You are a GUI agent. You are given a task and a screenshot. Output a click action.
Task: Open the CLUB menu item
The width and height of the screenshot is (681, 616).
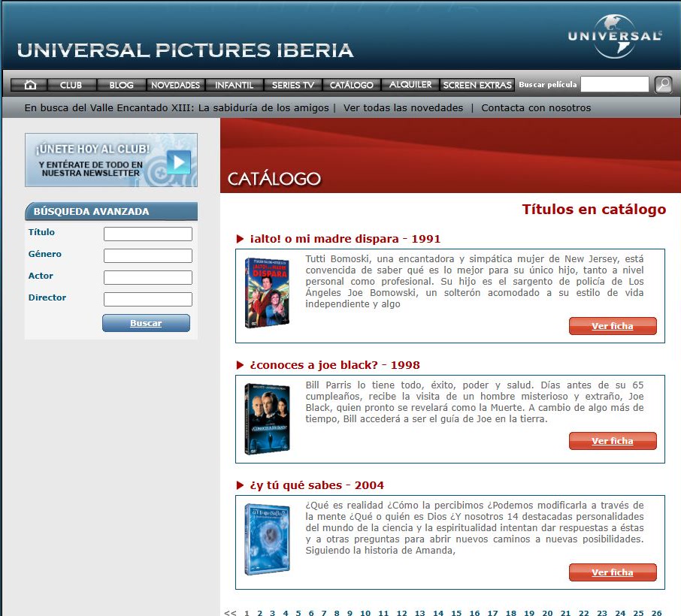click(x=71, y=85)
